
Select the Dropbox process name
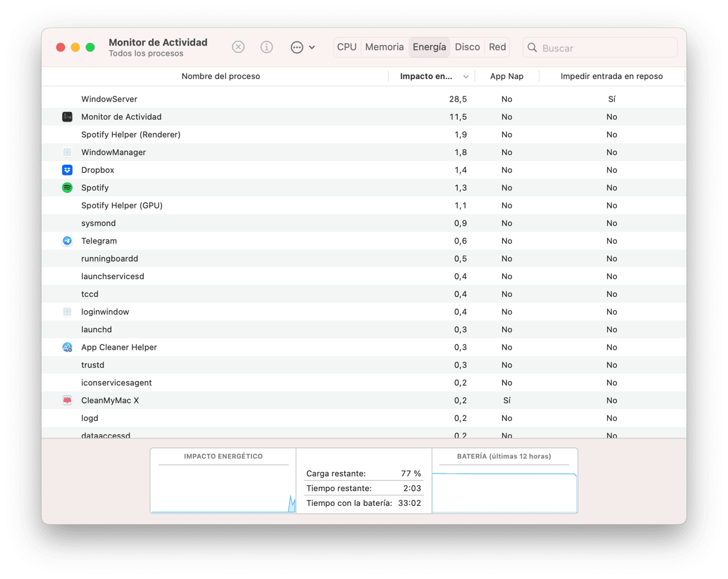98,170
